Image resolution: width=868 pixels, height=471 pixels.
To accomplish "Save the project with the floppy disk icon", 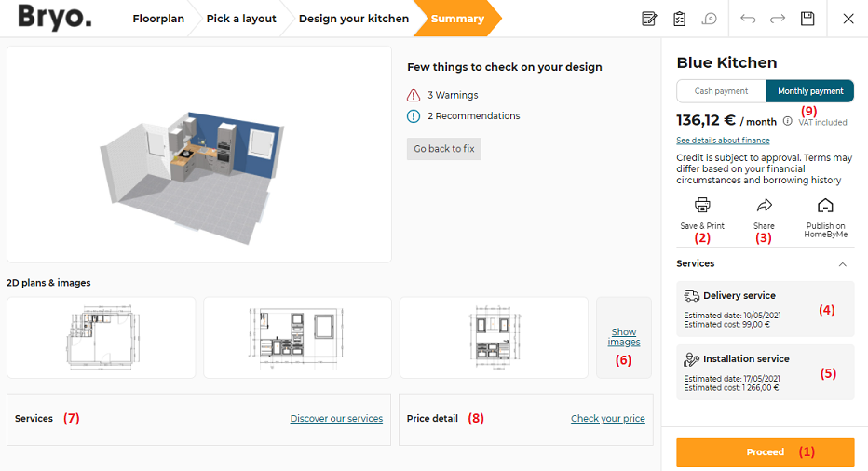I will click(x=808, y=19).
